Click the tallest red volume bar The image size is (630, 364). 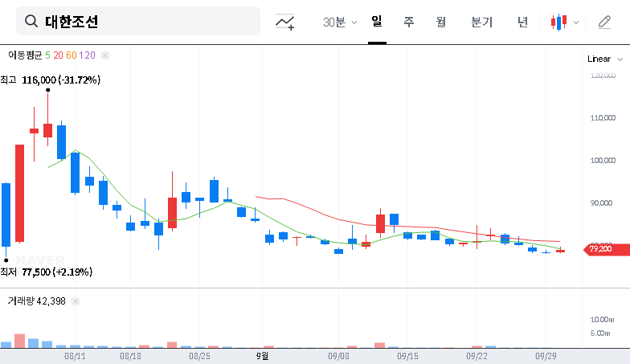[19, 341]
